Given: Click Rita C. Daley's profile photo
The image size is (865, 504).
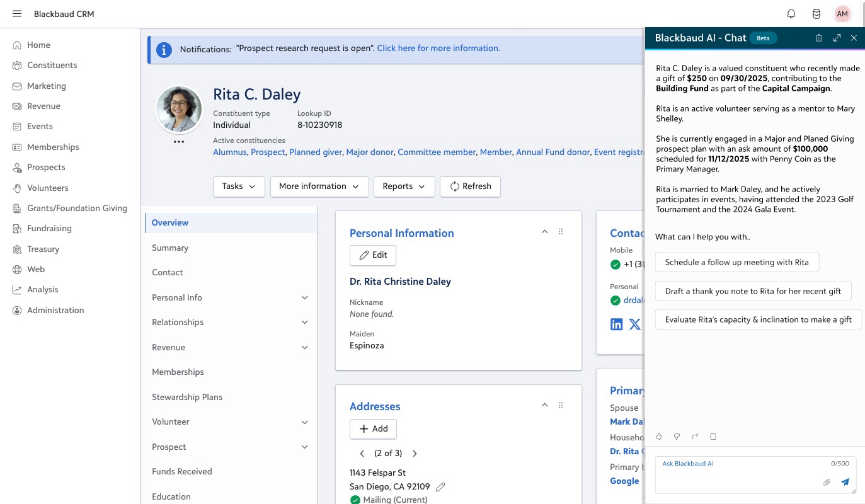Looking at the screenshot, I should point(179,109).
